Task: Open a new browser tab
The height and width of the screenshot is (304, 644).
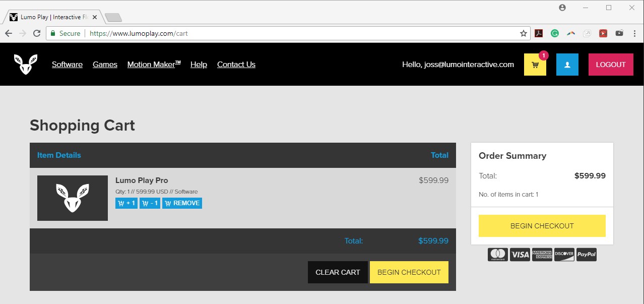Action: click(113, 18)
